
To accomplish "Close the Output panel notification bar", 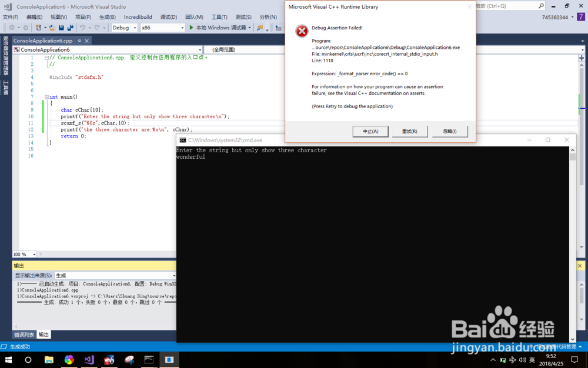I will tap(580, 266).
